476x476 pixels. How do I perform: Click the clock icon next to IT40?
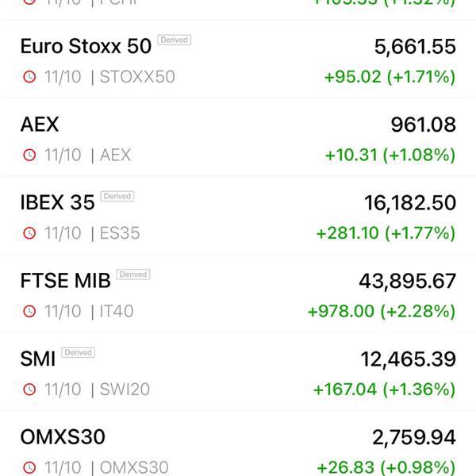[29, 311]
